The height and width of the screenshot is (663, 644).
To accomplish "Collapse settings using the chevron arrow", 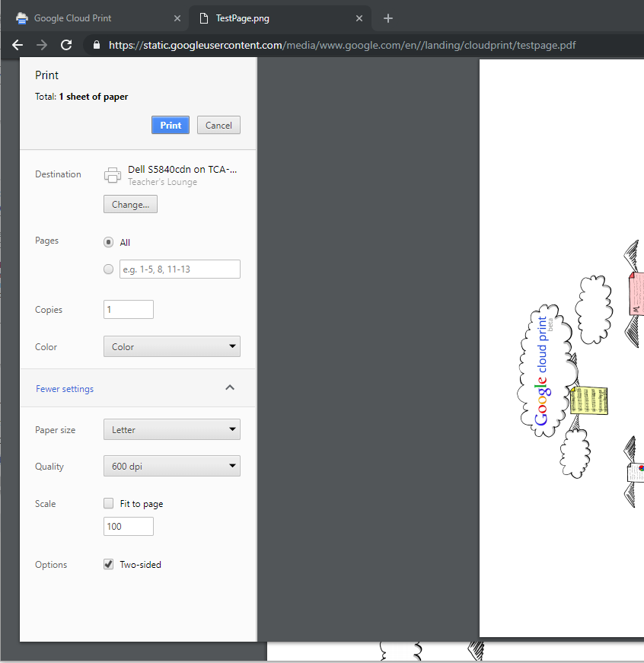I will pos(230,387).
